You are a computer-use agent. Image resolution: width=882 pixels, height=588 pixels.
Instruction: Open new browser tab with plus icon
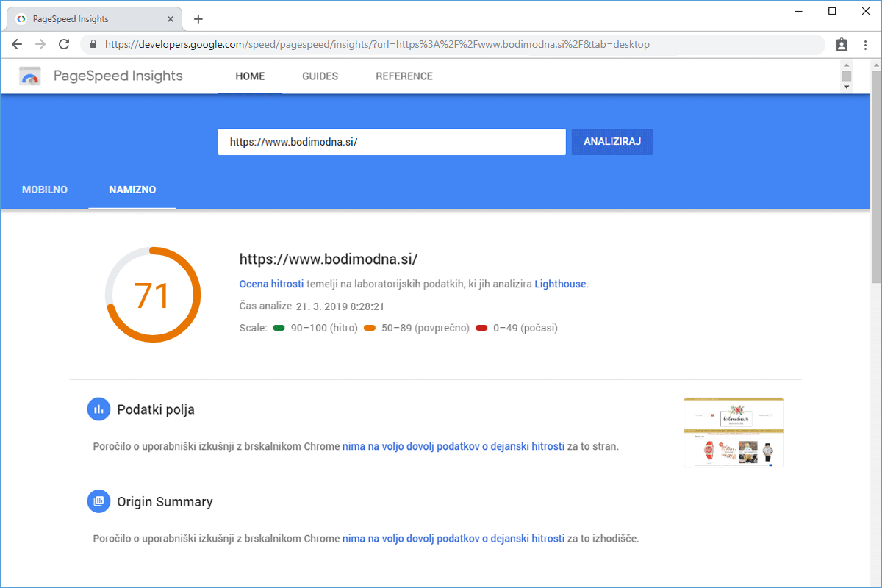198,19
